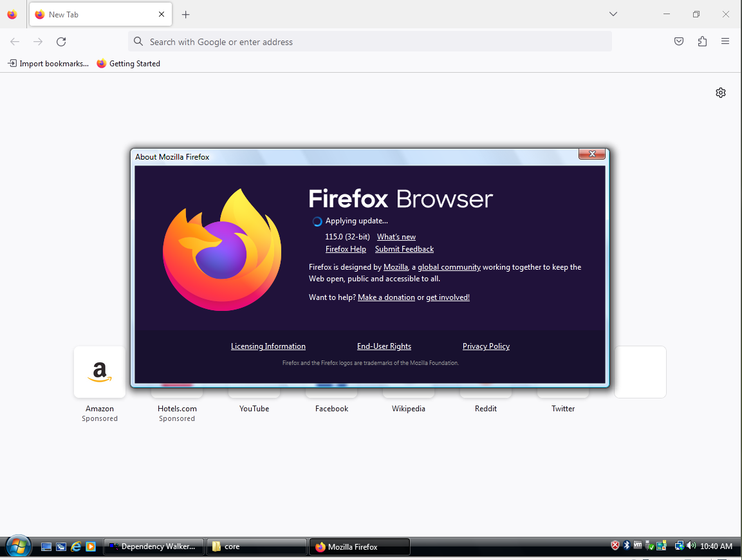The width and height of the screenshot is (742, 560).
Task: Close the About Mozilla Firefox dialog
Action: coord(592,154)
